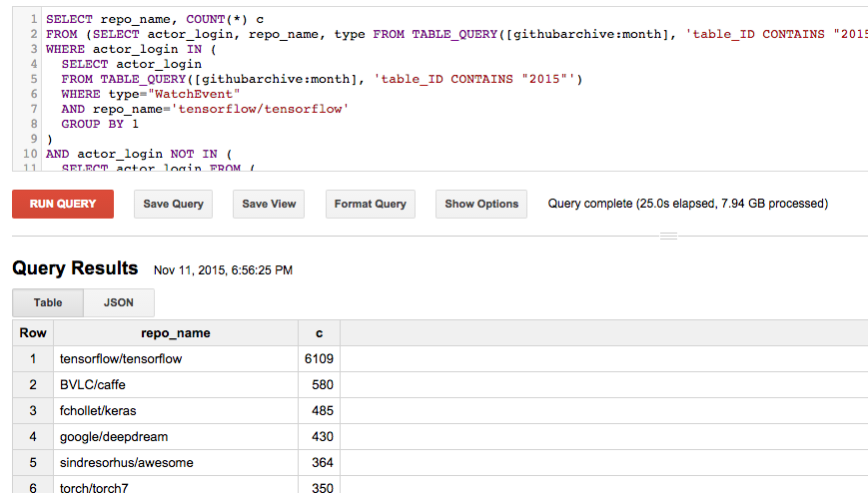868x493 pixels.
Task: Click line number 5 in the gutter
Action: (34, 79)
